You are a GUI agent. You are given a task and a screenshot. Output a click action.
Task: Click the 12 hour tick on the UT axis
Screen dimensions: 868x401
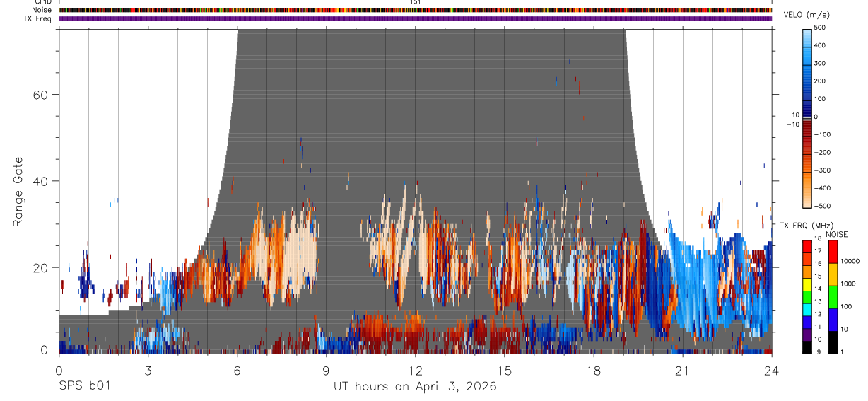coord(416,370)
